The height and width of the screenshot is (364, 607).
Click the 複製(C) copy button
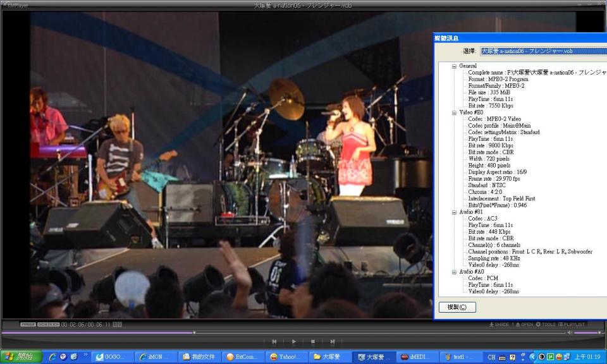click(457, 307)
